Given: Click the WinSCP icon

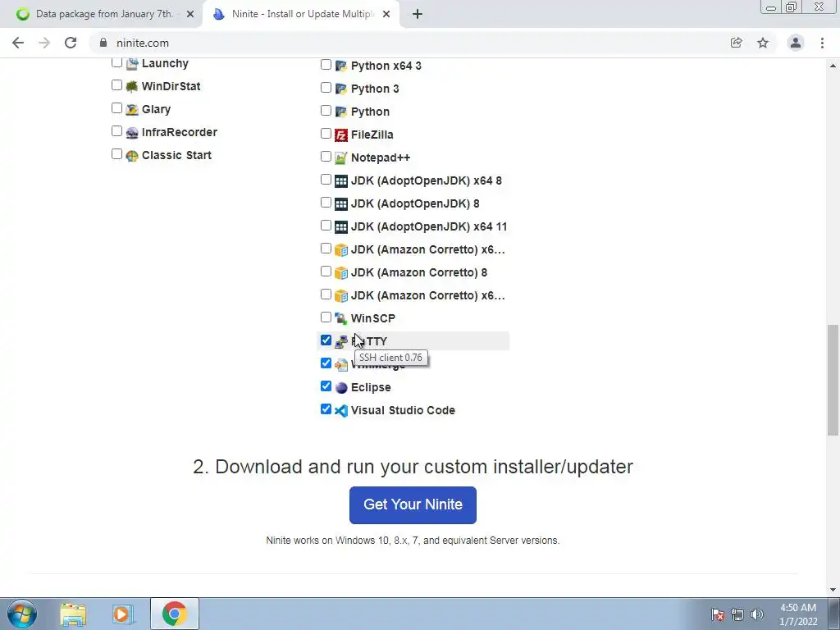Looking at the screenshot, I should click(341, 319).
